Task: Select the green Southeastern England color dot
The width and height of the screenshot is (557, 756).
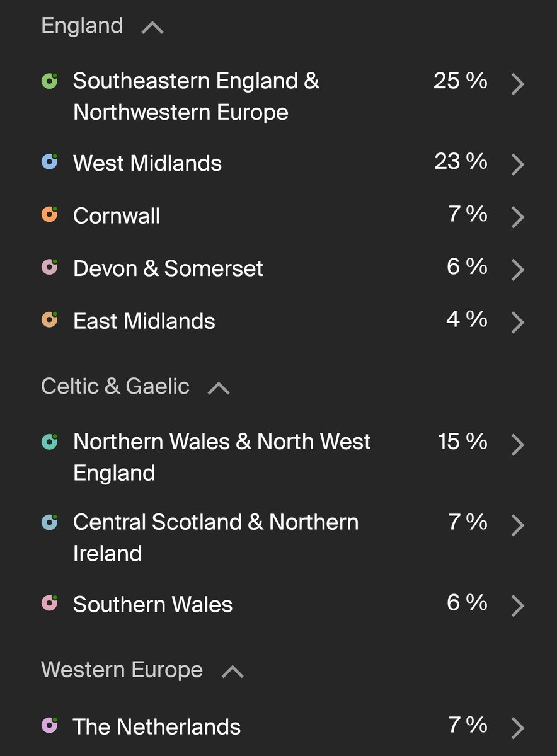Action: tap(50, 80)
